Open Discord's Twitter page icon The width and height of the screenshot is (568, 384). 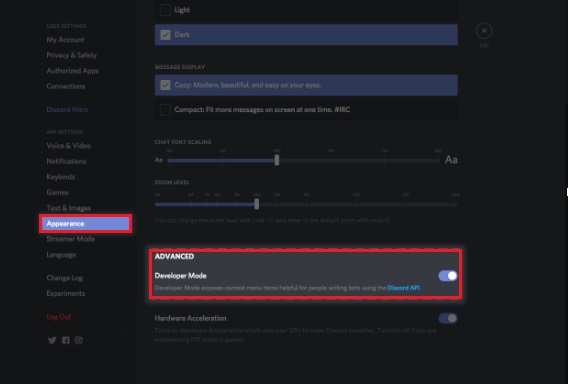click(x=52, y=340)
